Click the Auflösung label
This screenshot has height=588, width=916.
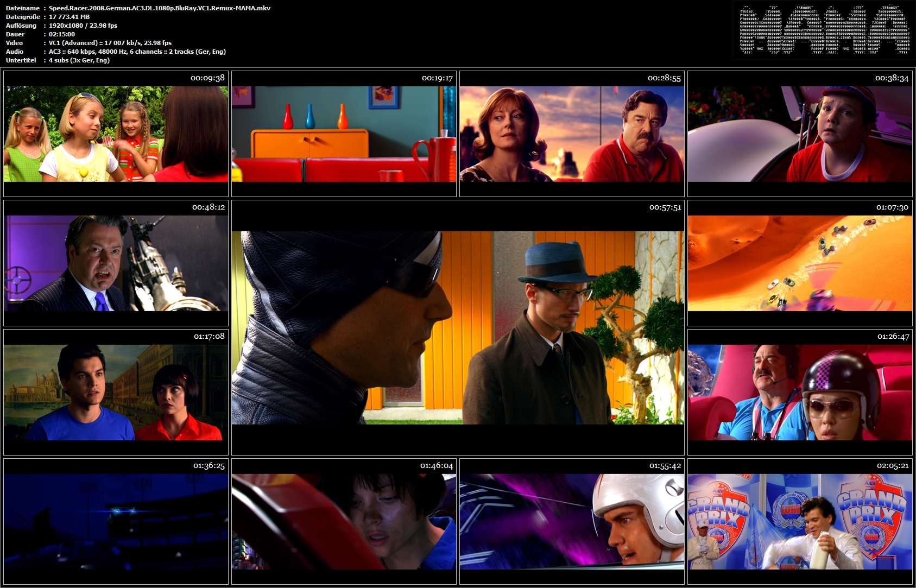(x=21, y=26)
